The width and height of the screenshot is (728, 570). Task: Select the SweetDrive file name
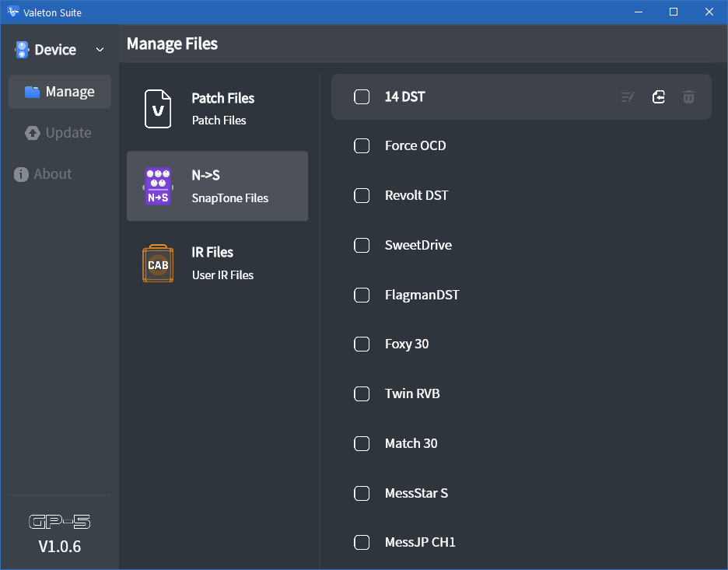coord(418,245)
